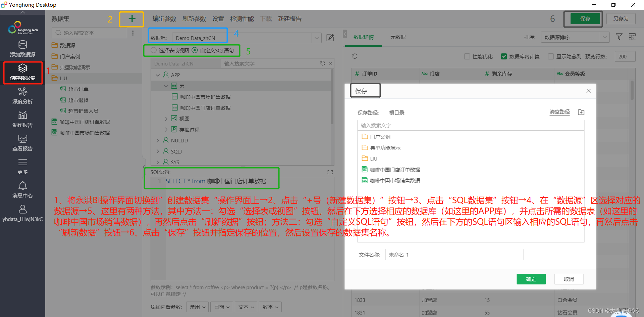Open the 文本 parameter dropdown

click(246, 307)
